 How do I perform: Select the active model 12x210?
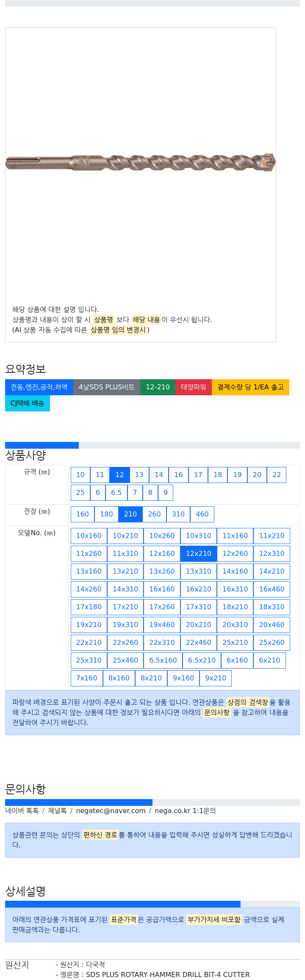199,554
